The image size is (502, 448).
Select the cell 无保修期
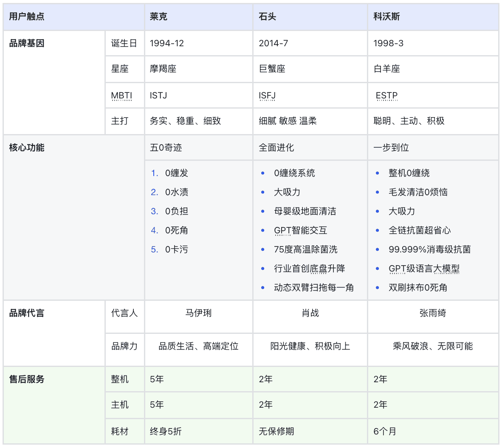click(x=310, y=431)
